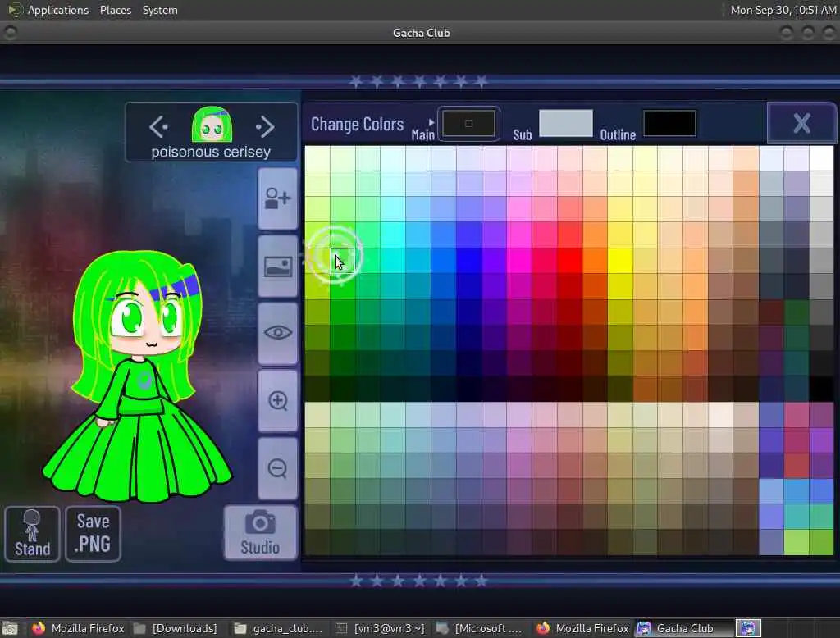Click show desktop icon in taskbar
Image resolution: width=840 pixels, height=638 pixels.
pos(10,628)
